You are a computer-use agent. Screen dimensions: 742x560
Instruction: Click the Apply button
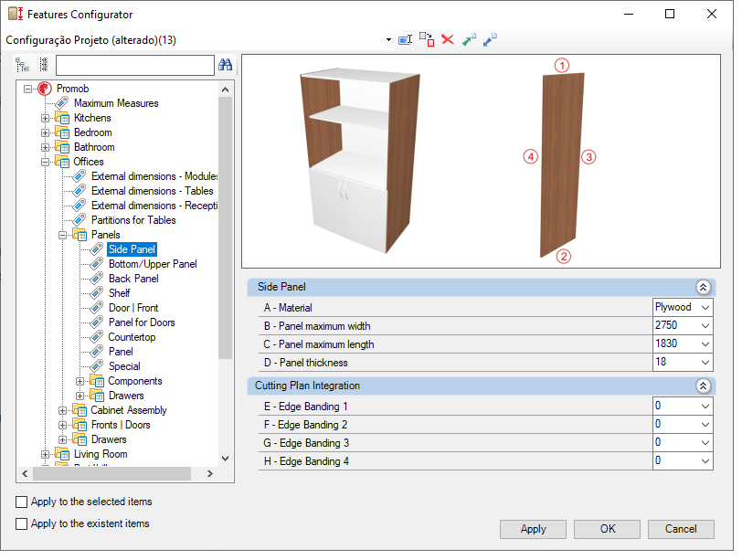533,529
